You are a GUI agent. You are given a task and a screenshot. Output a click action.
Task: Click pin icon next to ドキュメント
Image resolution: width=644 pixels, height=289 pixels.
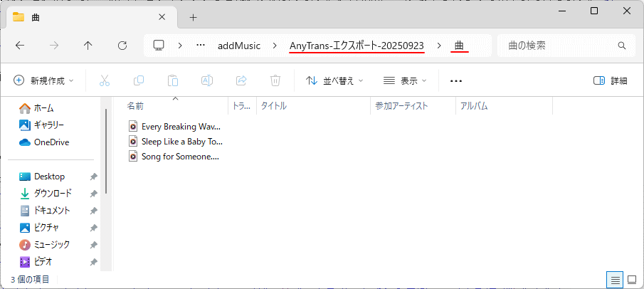coord(93,211)
